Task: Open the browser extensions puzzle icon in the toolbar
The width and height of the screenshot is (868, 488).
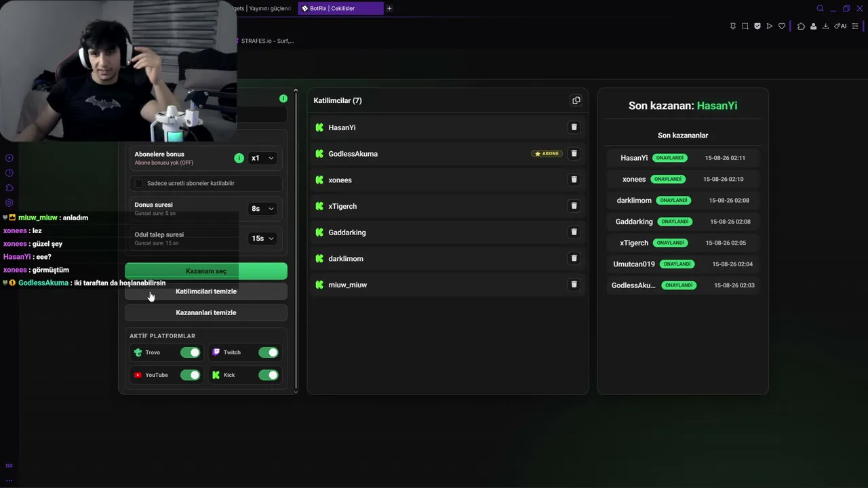Action: [801, 26]
